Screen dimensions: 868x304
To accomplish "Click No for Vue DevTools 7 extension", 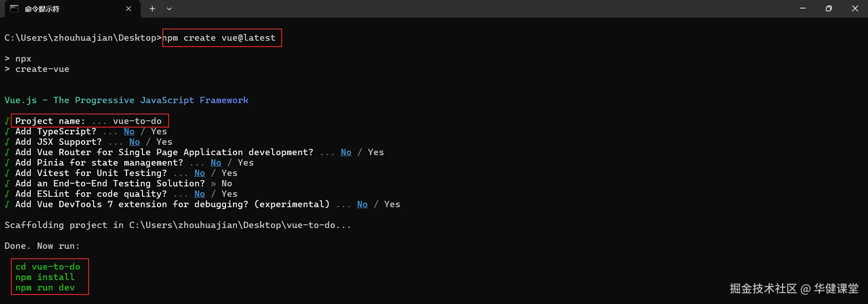I will (362, 204).
